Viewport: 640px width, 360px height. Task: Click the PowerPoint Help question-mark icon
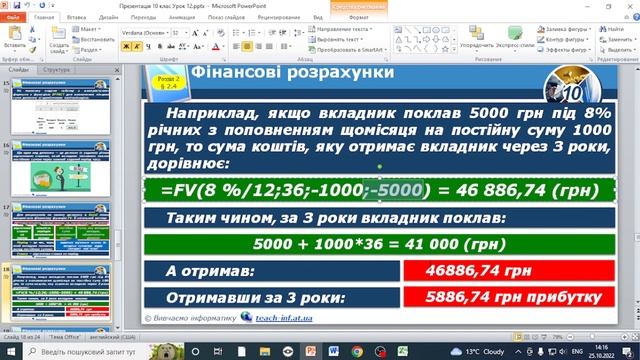(x=636, y=17)
